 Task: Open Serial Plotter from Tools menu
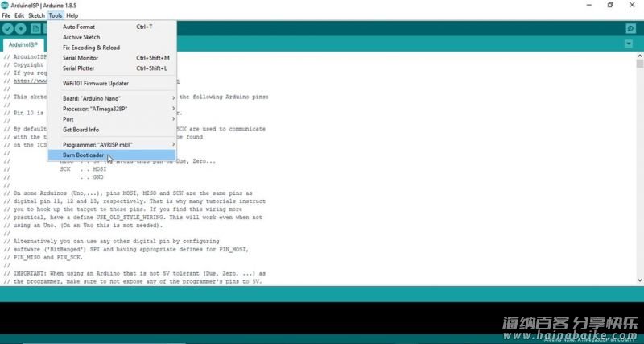112,68
